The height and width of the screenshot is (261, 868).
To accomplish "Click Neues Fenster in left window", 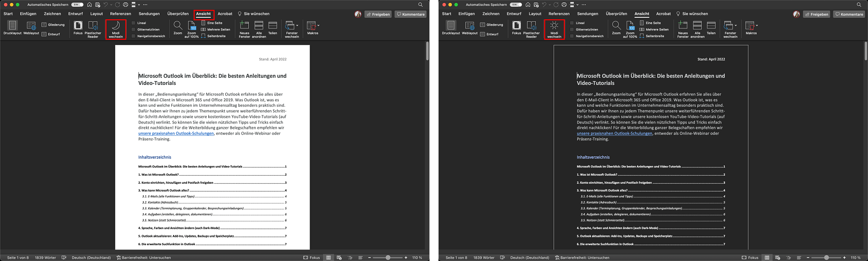I will click(x=244, y=29).
